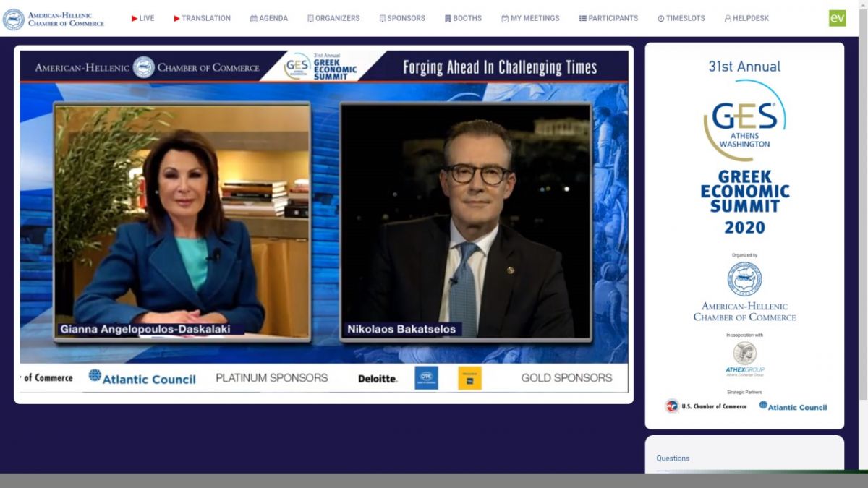This screenshot has height=488, width=868.
Task: Click the '2020' text in sidebar
Action: [x=744, y=228]
